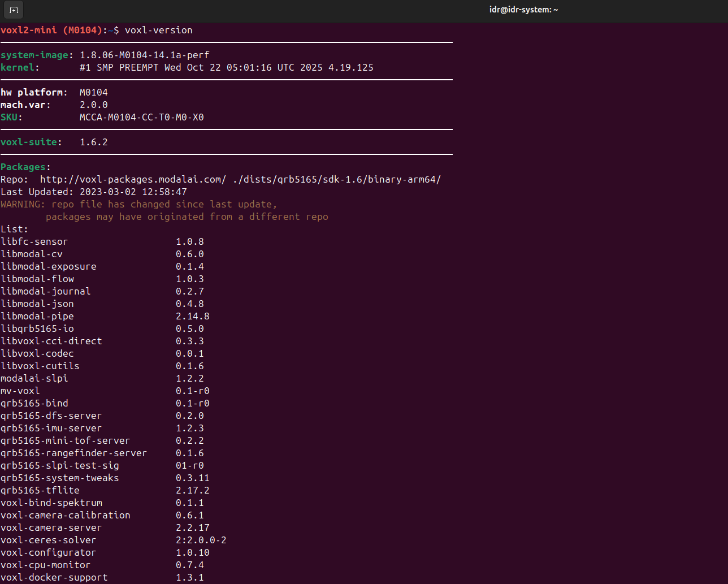Click the voxl-camera-server package name

click(x=51, y=527)
